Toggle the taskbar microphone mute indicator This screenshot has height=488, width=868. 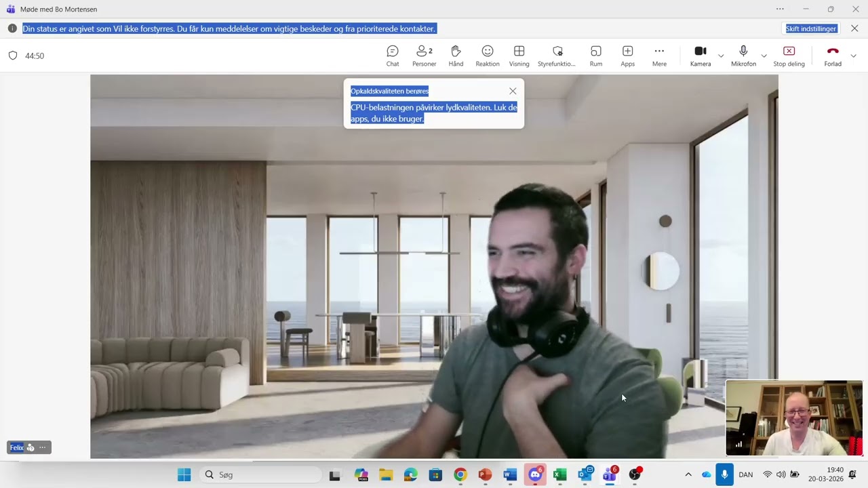pos(724,474)
